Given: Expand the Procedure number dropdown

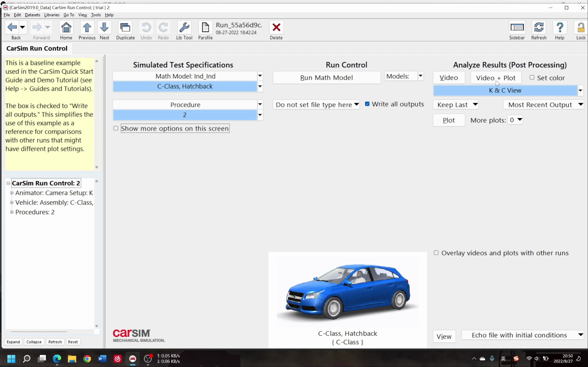Looking at the screenshot, I should [260, 115].
